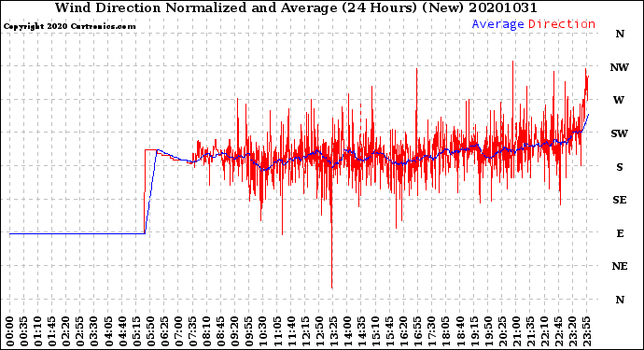
Task: Click the 22:45 time label
Action: (558, 331)
